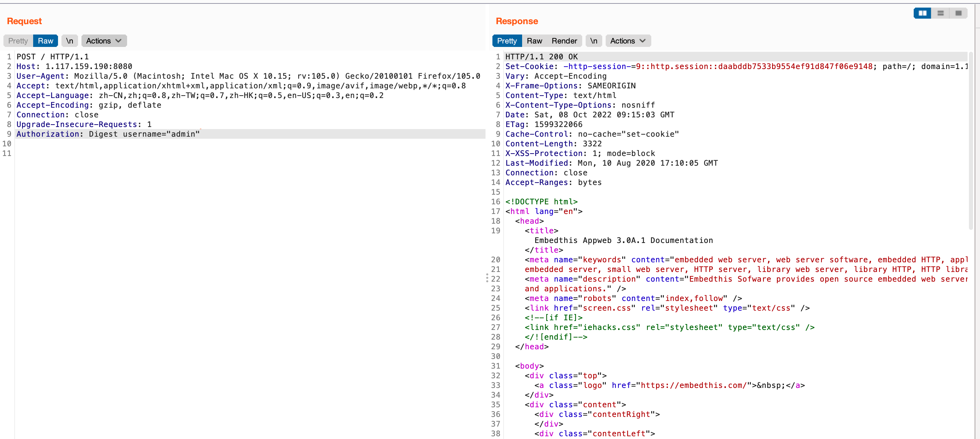Click the Authorization Digest header line
Viewport: 980px width, 439px height.
(108, 134)
